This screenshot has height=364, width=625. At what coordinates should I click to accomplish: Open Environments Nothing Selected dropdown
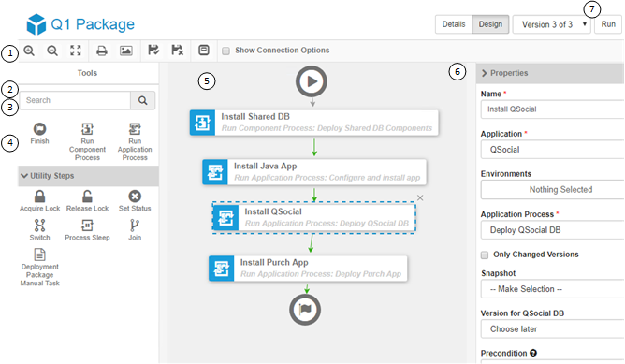click(552, 189)
